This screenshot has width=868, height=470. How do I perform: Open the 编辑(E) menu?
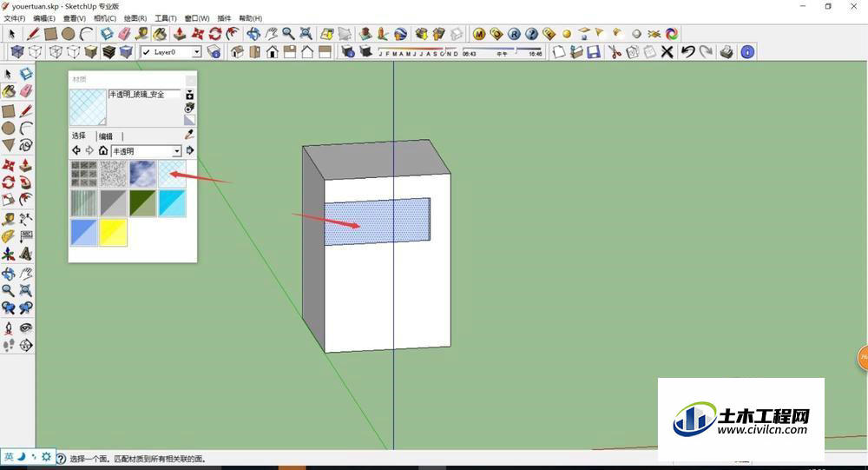pos(44,18)
